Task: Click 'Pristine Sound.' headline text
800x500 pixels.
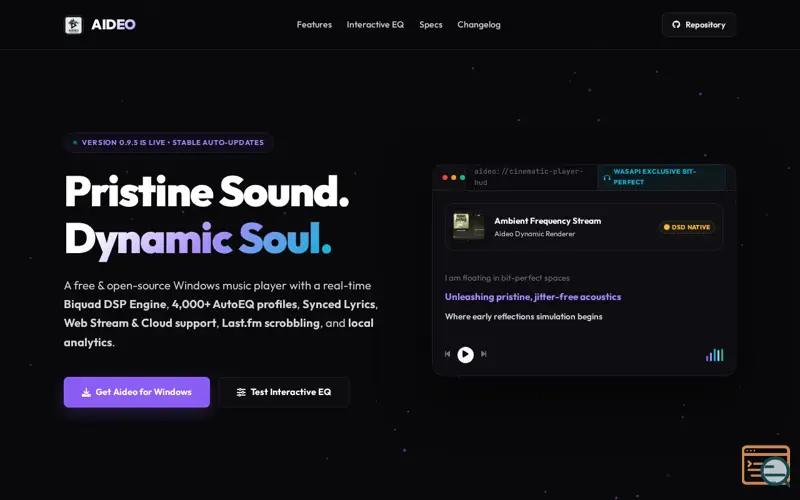Action: click(206, 191)
